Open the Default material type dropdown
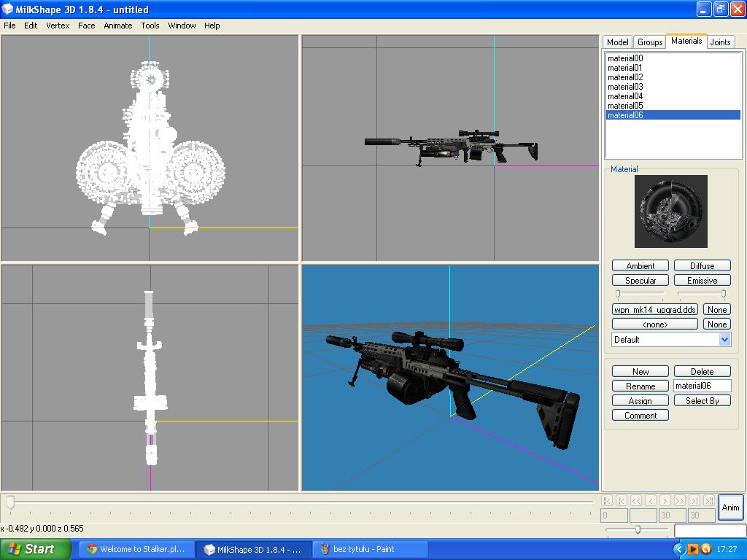Image resolution: width=747 pixels, height=560 pixels. tap(724, 339)
